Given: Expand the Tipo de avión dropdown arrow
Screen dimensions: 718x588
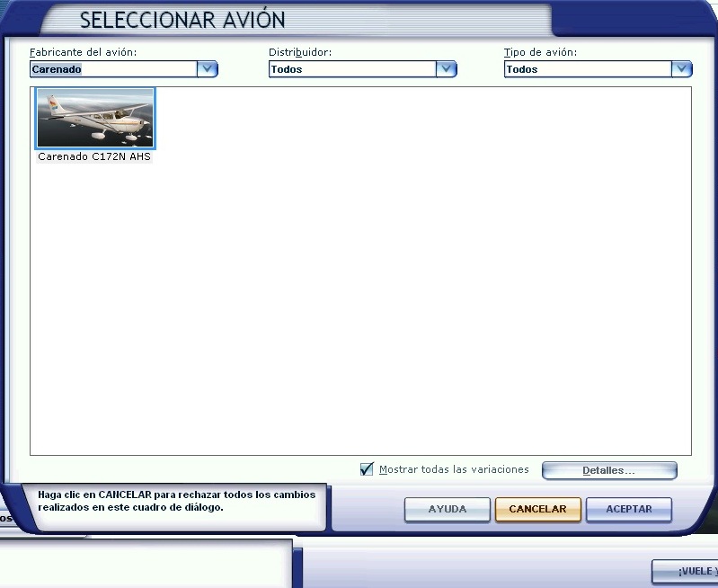Looking at the screenshot, I should (682, 69).
